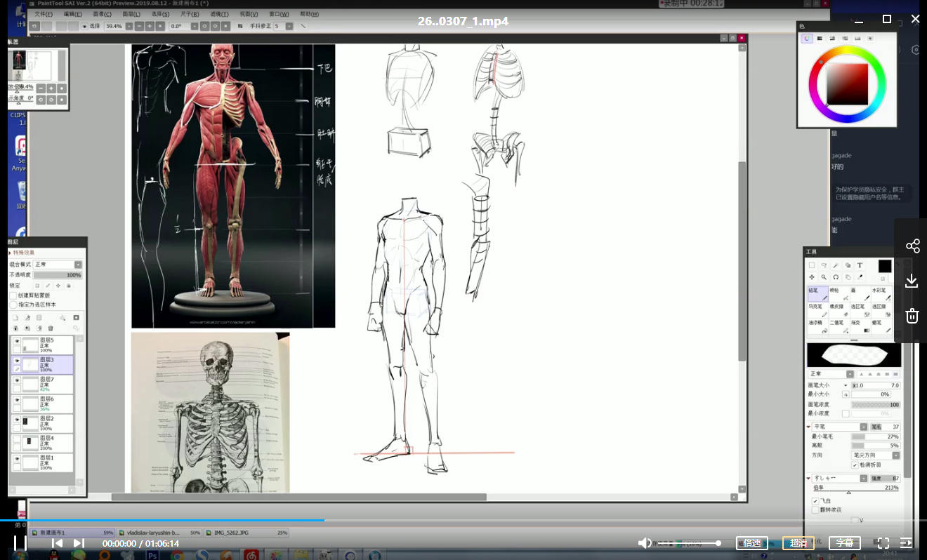The width and height of the screenshot is (927, 560).
Task: Enable the 创建剪贴蒙版 checkbox
Action: coord(13,295)
